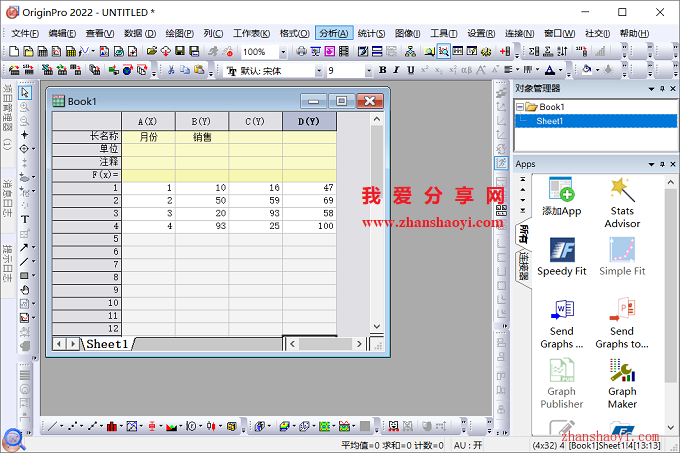Image resolution: width=680 pixels, height=453 pixels.
Task: Launch the Graph Maker app
Action: (622, 384)
